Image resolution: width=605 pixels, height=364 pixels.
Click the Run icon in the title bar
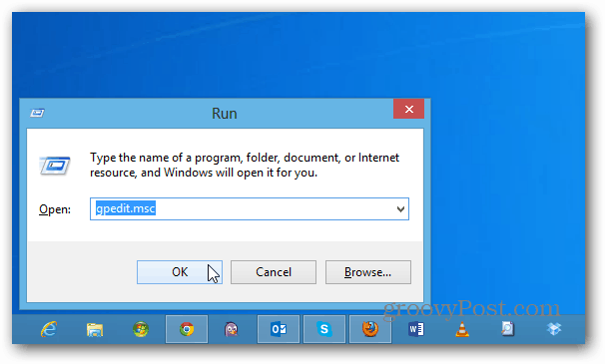tap(37, 113)
